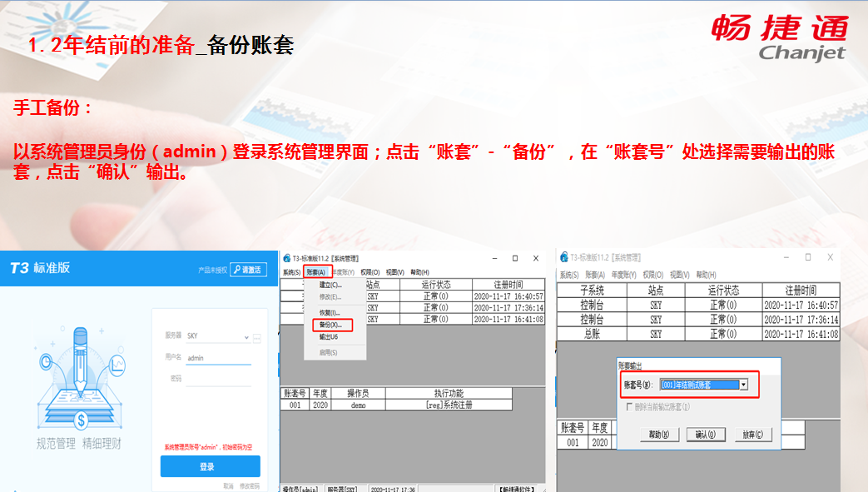Click 运行状态 column header in middle window
This screenshot has width=868, height=492.
click(x=435, y=284)
